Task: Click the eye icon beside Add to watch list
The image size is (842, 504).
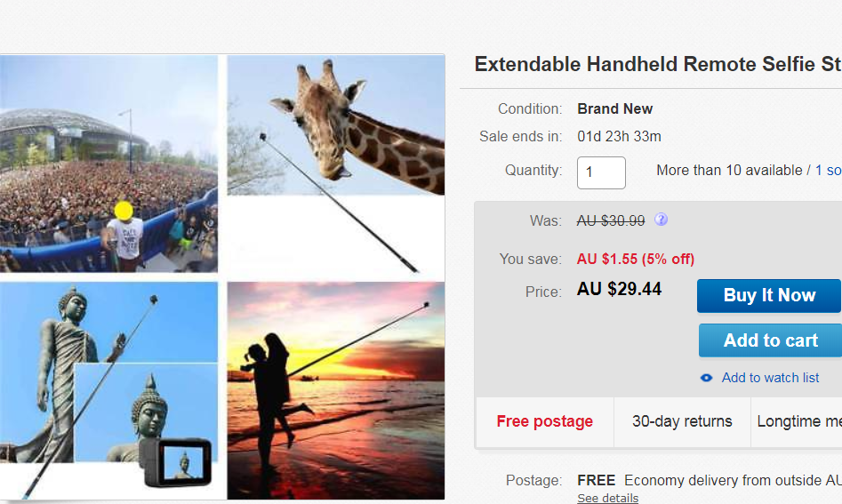Action: (x=706, y=378)
